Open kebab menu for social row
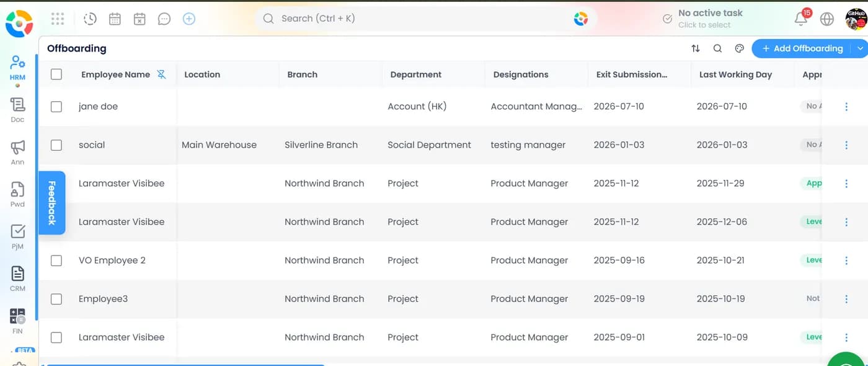The width and height of the screenshot is (868, 366). click(x=846, y=145)
